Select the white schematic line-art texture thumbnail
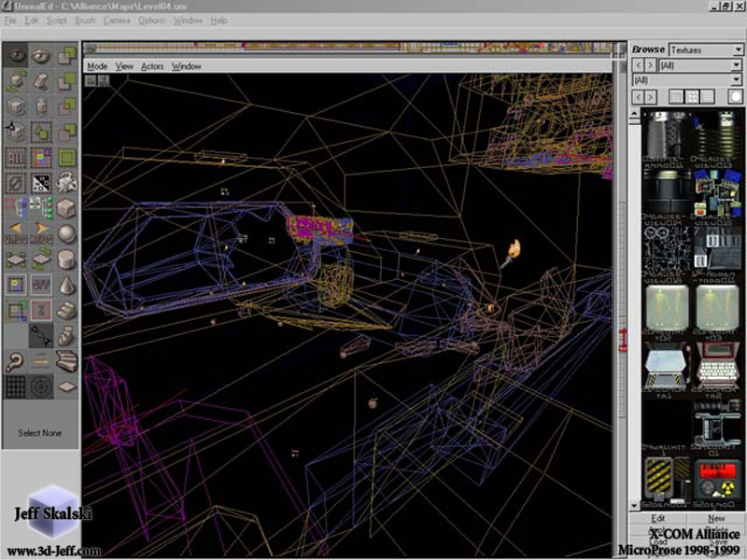 (667, 249)
